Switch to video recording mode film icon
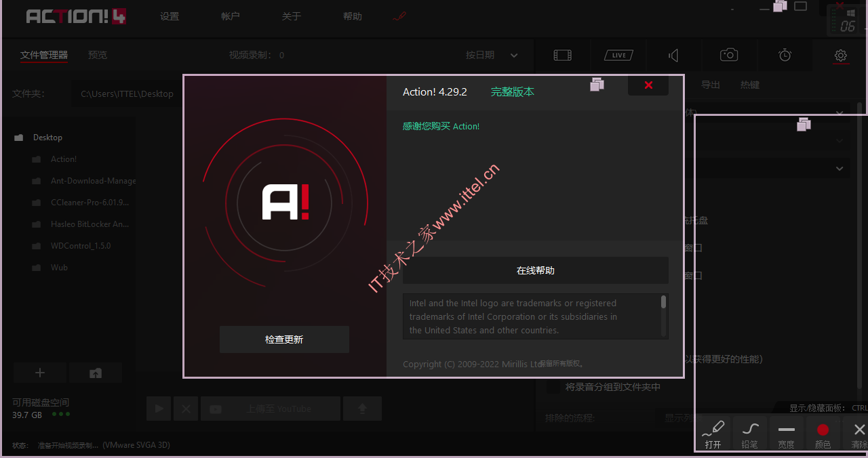 point(562,56)
